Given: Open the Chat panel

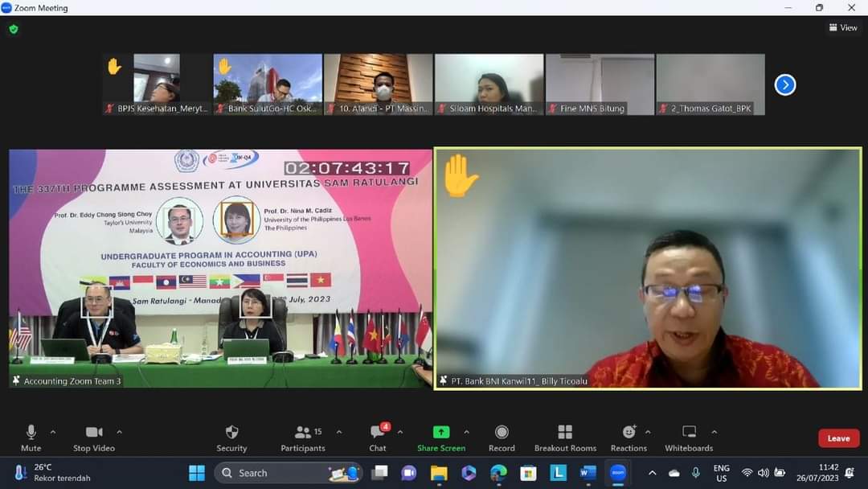Looking at the screenshot, I should tap(377, 437).
